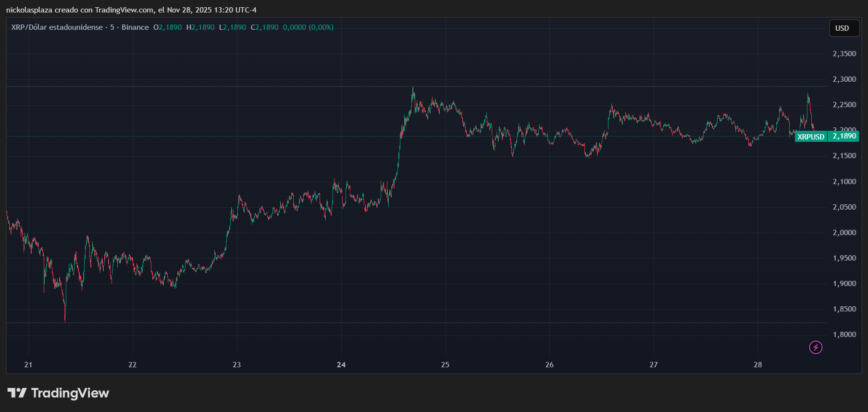Click the 2,3500 price axis label

(844, 54)
